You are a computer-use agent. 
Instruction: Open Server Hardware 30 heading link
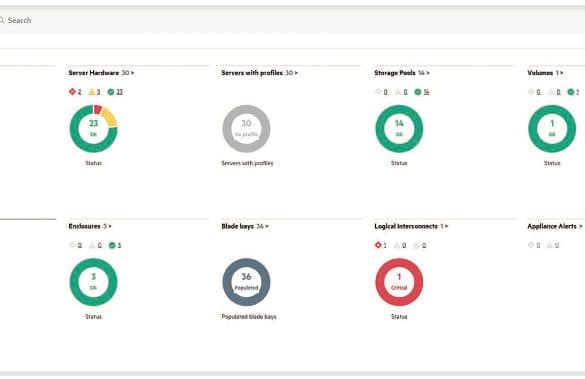tap(101, 73)
